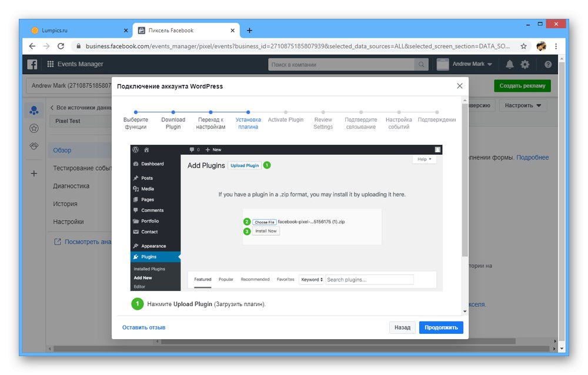The height and width of the screenshot is (375, 588).
Task: Click the Назад button
Action: [x=402, y=327]
